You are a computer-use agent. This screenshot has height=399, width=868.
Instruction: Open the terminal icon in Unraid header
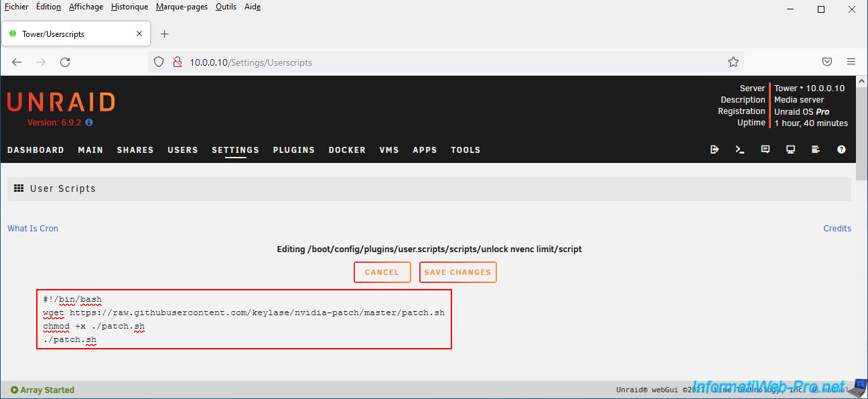click(740, 150)
